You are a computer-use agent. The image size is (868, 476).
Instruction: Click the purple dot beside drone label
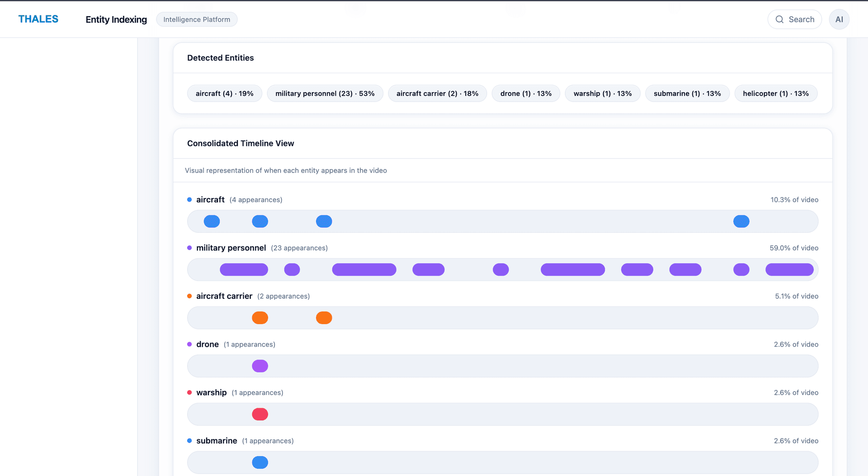click(189, 344)
